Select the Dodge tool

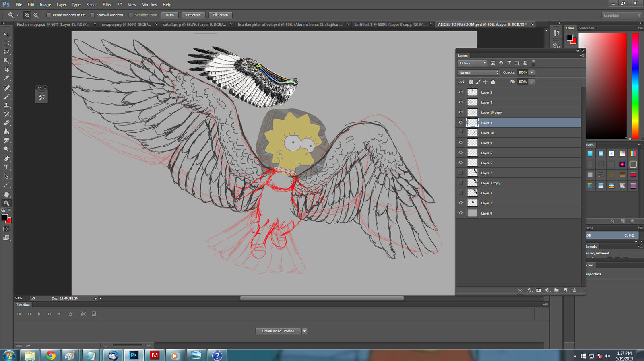pyautogui.click(x=6, y=149)
